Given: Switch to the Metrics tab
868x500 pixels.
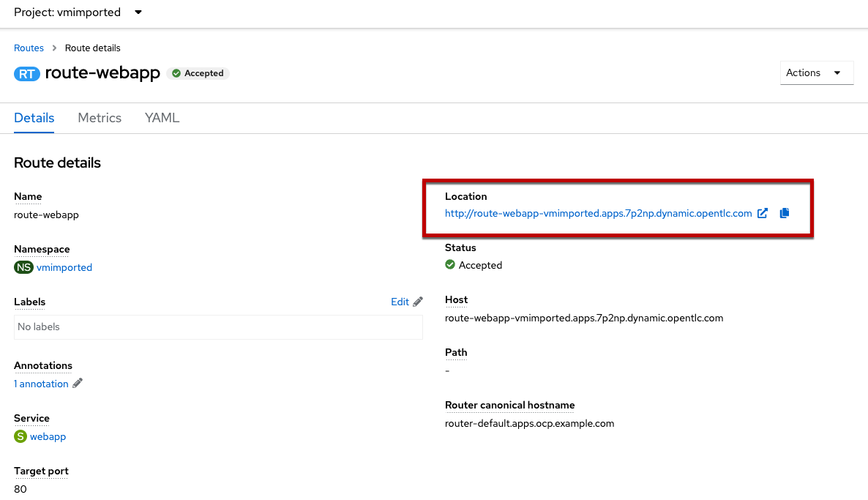Looking at the screenshot, I should (100, 118).
